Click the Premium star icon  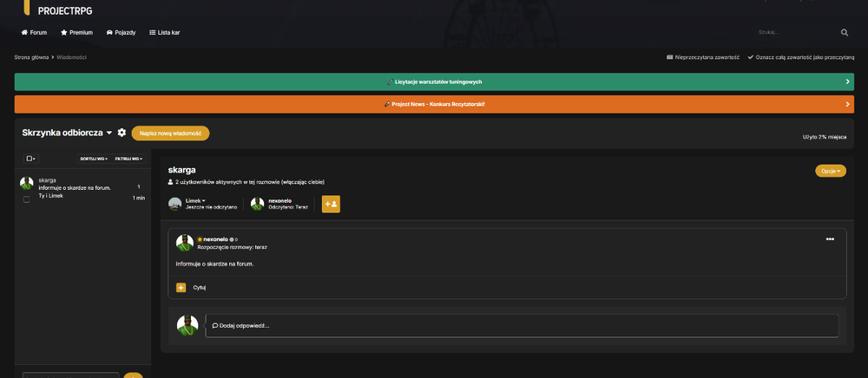click(x=63, y=33)
